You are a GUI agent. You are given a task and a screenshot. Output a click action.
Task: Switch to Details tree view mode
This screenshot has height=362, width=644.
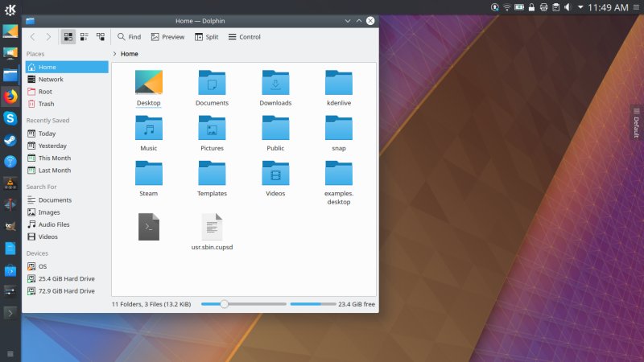point(101,37)
